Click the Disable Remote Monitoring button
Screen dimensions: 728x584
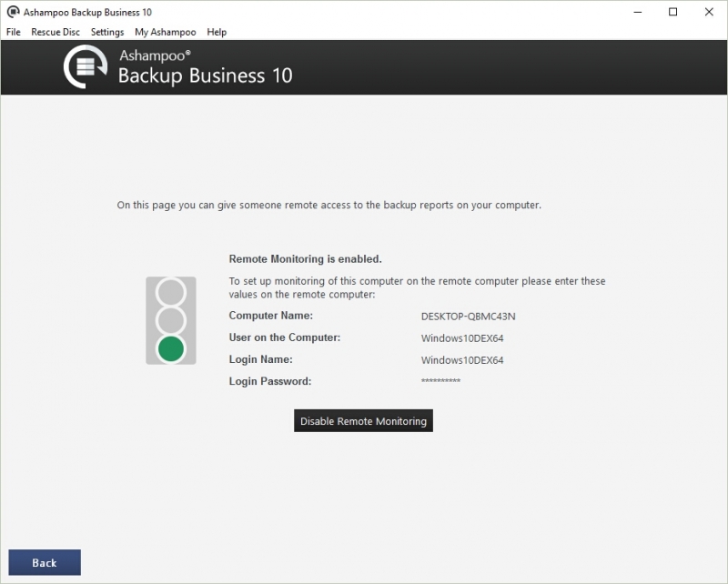click(363, 420)
